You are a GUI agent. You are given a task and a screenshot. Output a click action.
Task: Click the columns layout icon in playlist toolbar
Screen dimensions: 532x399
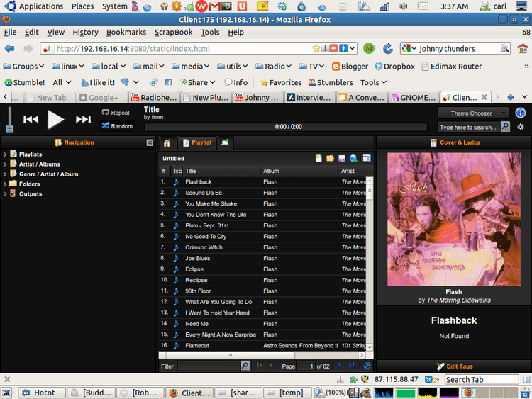click(367, 158)
